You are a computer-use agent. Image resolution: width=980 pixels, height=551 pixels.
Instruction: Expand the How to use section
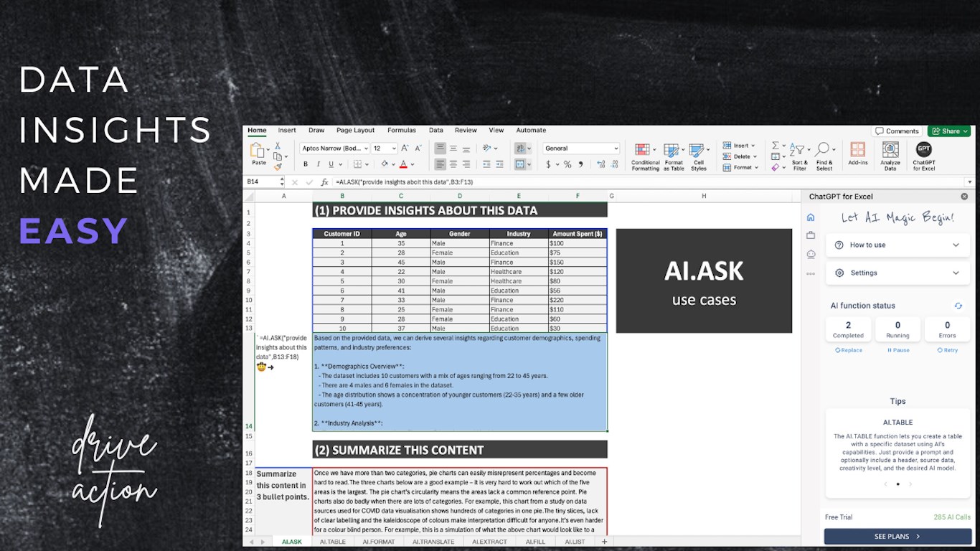(897, 245)
